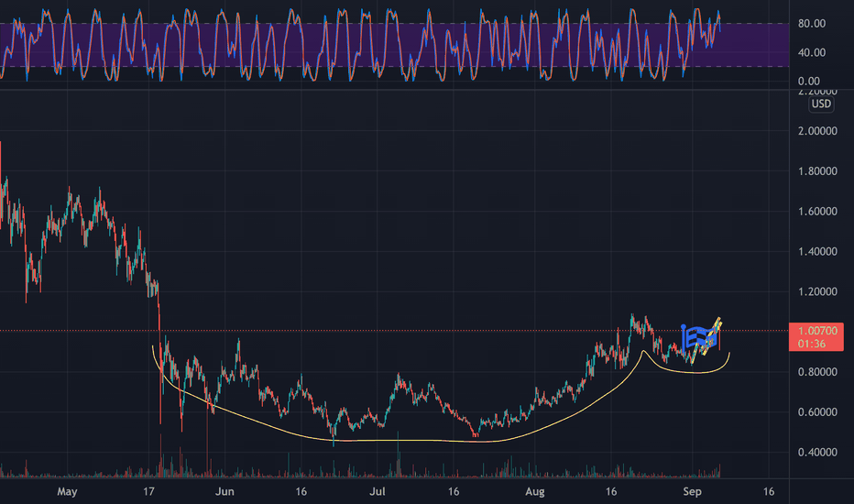Click the 1.80000 price axis label
Image resolution: width=854 pixels, height=504 pixels.
pyautogui.click(x=817, y=171)
